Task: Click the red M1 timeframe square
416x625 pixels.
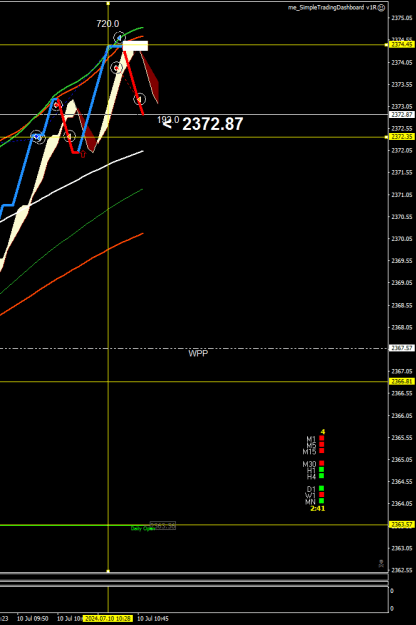Action: point(322,438)
